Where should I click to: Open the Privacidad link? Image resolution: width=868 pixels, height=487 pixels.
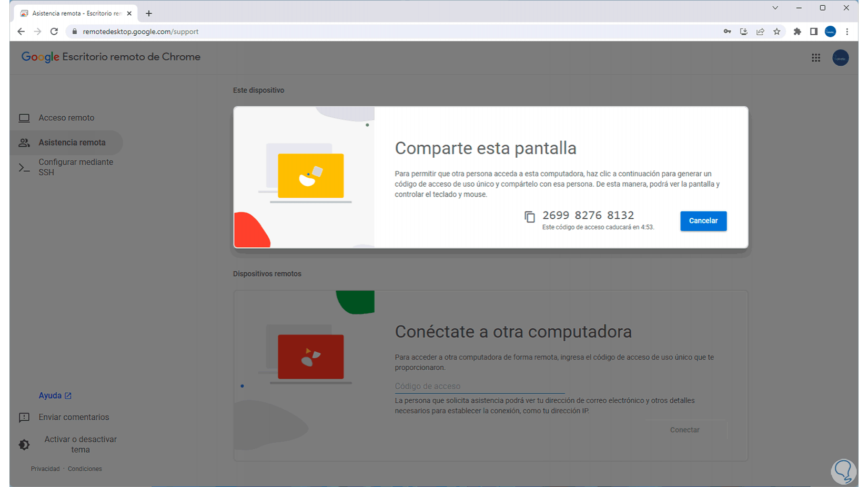click(x=45, y=469)
